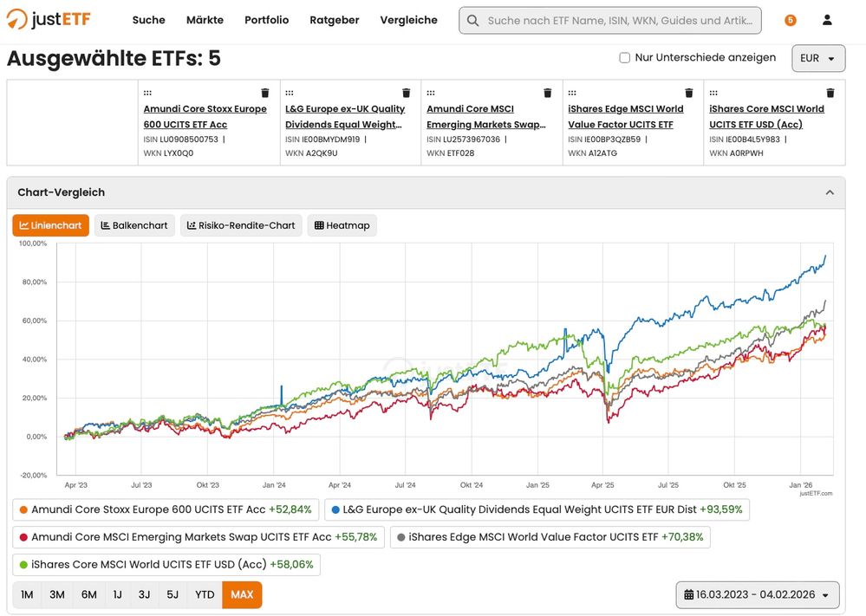Enable 'Nur Unterschiede anzeigen' checkbox
This screenshot has width=866, height=616.
tap(625, 57)
